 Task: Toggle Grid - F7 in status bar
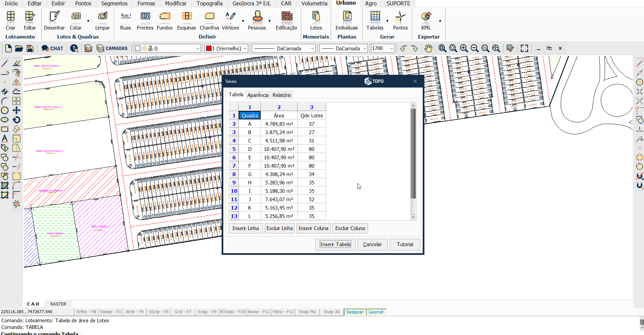coord(183,312)
